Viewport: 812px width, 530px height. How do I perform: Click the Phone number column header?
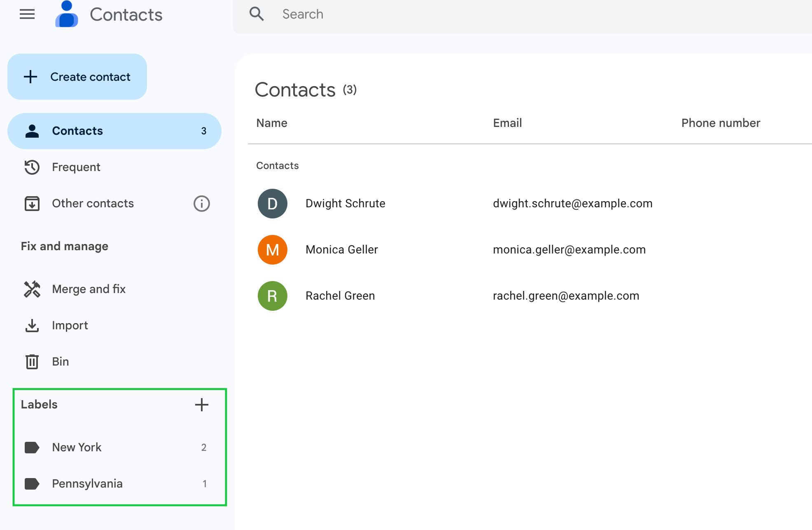(x=721, y=123)
